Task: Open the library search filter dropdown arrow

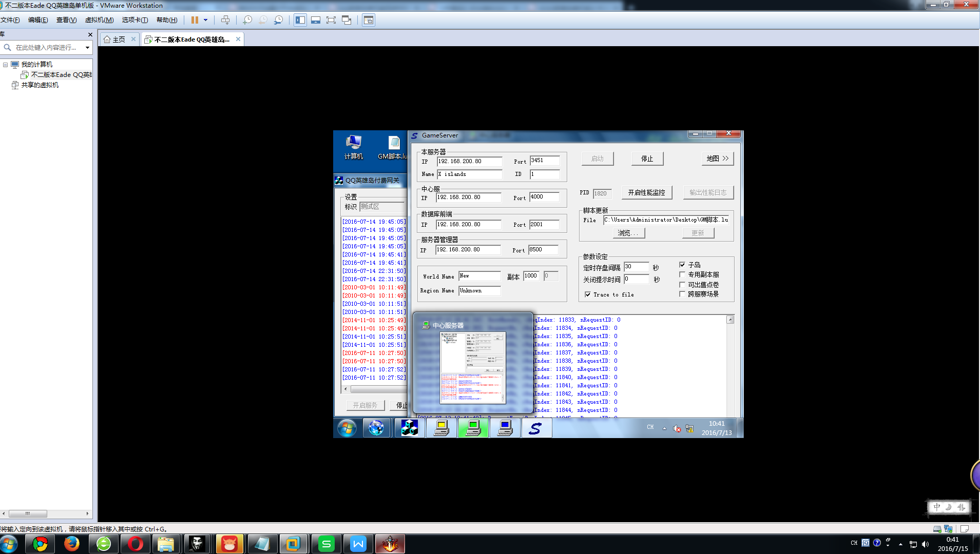Action: click(87, 48)
